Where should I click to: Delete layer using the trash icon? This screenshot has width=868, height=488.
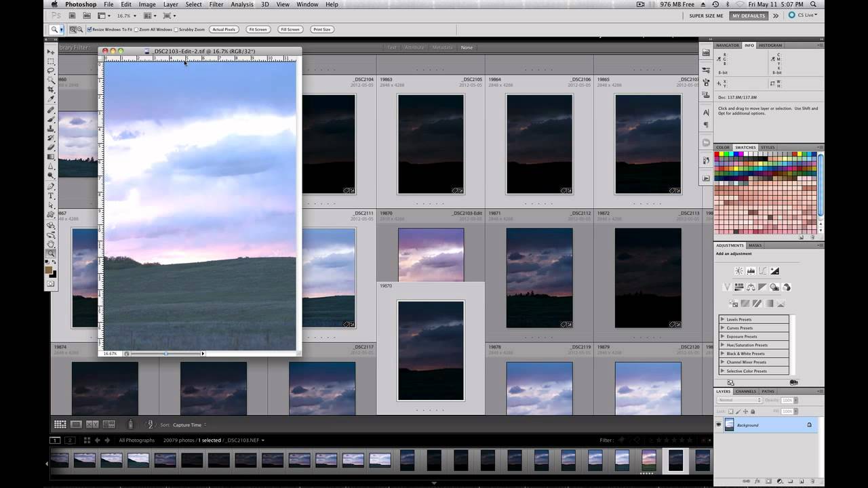coord(812,481)
